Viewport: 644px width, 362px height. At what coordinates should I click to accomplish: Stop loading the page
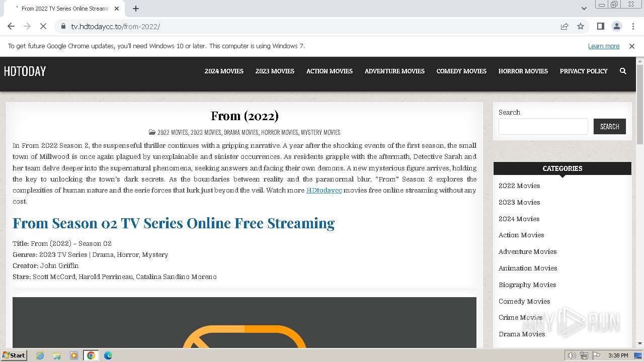43,26
